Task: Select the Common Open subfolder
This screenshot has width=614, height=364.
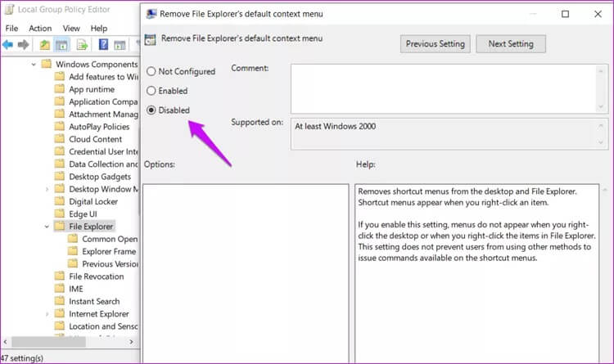Action: pyautogui.click(x=110, y=239)
